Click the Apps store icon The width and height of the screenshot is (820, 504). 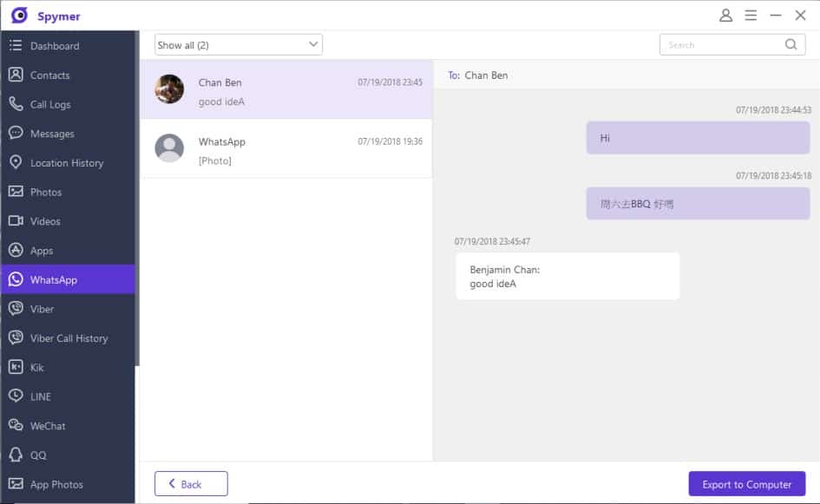(x=16, y=251)
